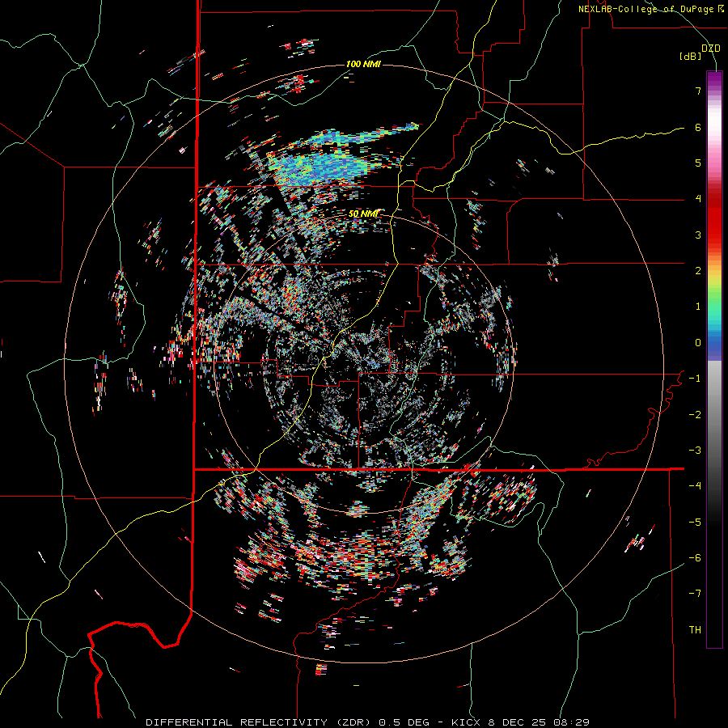The height and width of the screenshot is (728, 728).
Task: Click the 50 NMI range ring label
Action: tap(363, 214)
